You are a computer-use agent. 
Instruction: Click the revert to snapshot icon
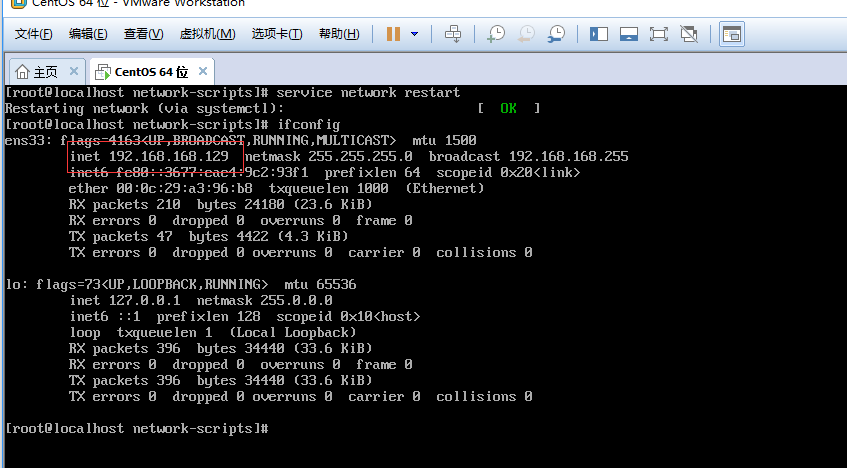pos(526,34)
